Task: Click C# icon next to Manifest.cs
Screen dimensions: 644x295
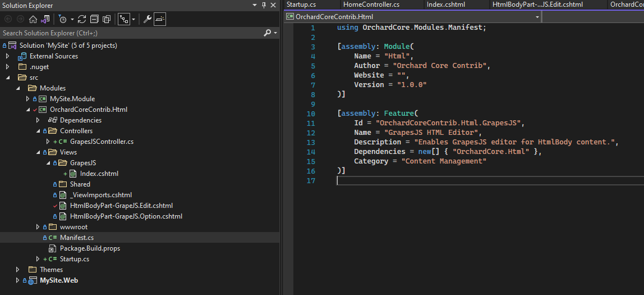Action: [x=52, y=237]
